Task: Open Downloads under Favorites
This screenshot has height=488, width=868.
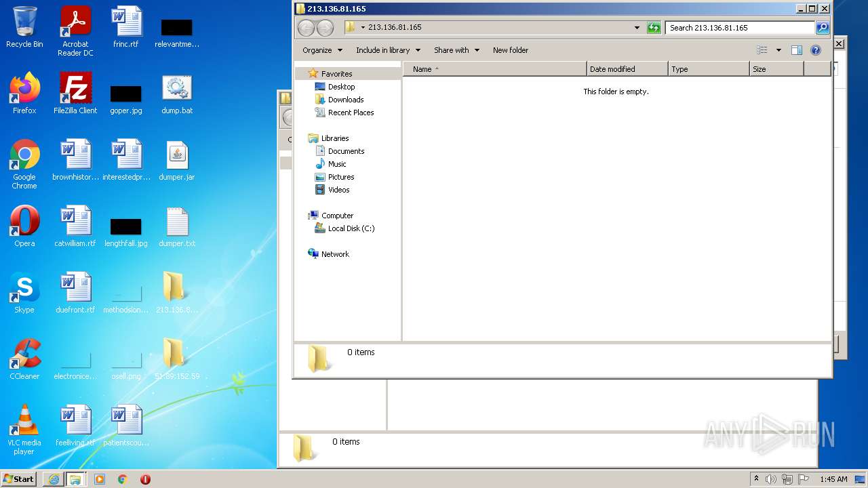Action: 346,100
